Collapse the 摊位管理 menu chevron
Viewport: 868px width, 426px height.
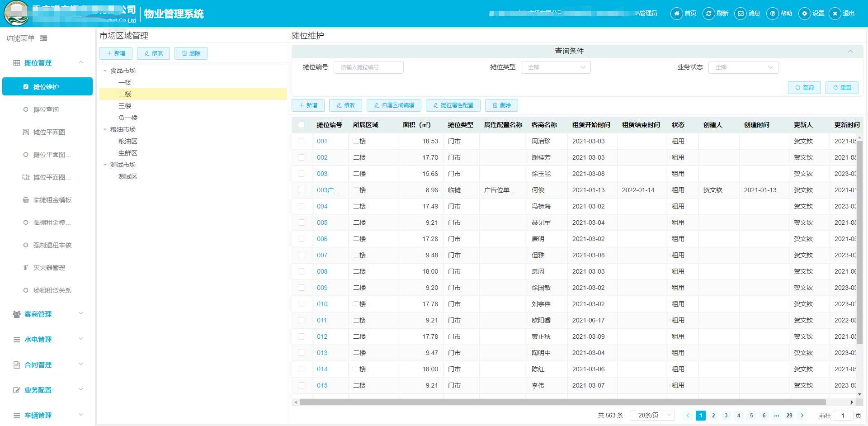pyautogui.click(x=81, y=62)
